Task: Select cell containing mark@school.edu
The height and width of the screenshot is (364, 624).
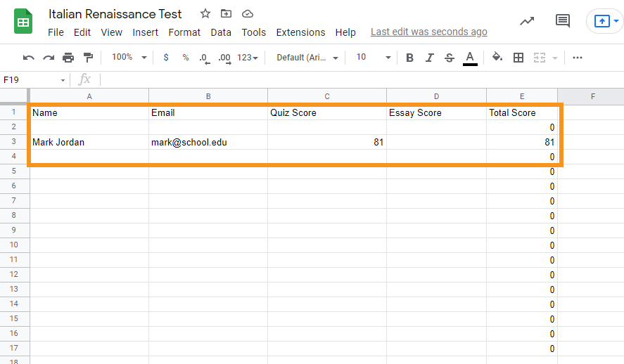Action: (208, 143)
